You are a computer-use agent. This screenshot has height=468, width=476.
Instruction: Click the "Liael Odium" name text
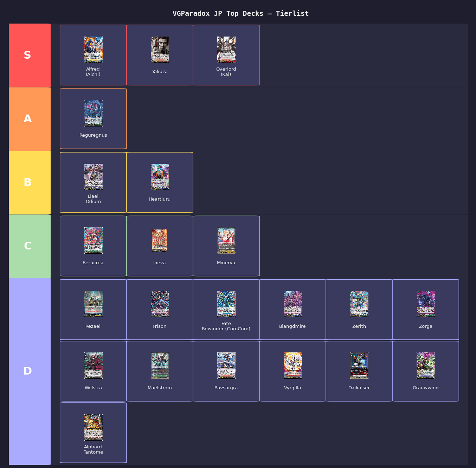93,199
